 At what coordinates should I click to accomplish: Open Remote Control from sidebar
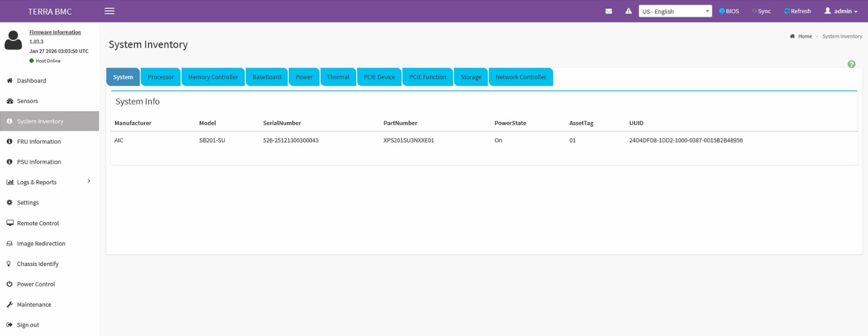click(x=38, y=223)
